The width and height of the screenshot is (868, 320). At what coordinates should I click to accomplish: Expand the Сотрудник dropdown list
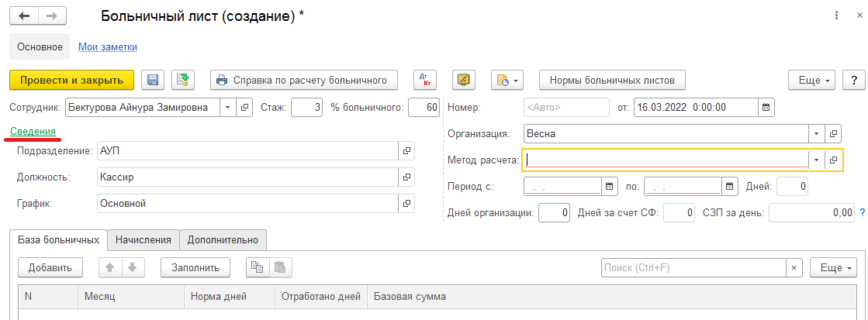click(x=228, y=107)
